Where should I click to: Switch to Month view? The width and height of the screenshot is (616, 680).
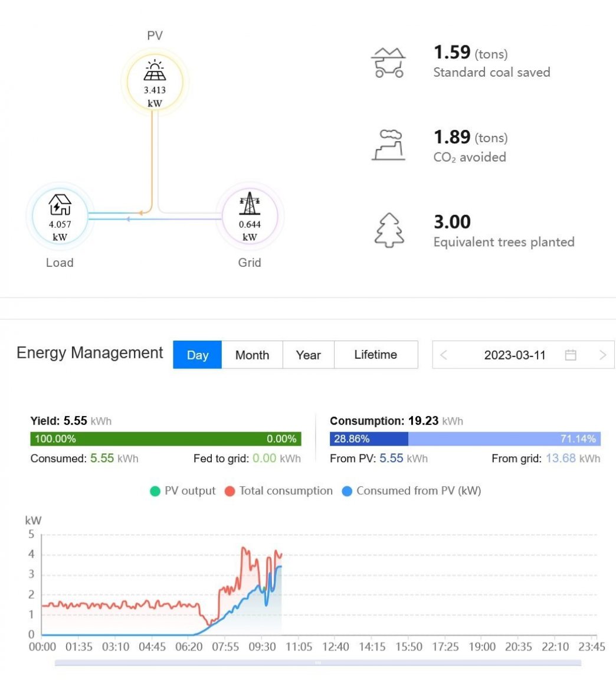[252, 355]
